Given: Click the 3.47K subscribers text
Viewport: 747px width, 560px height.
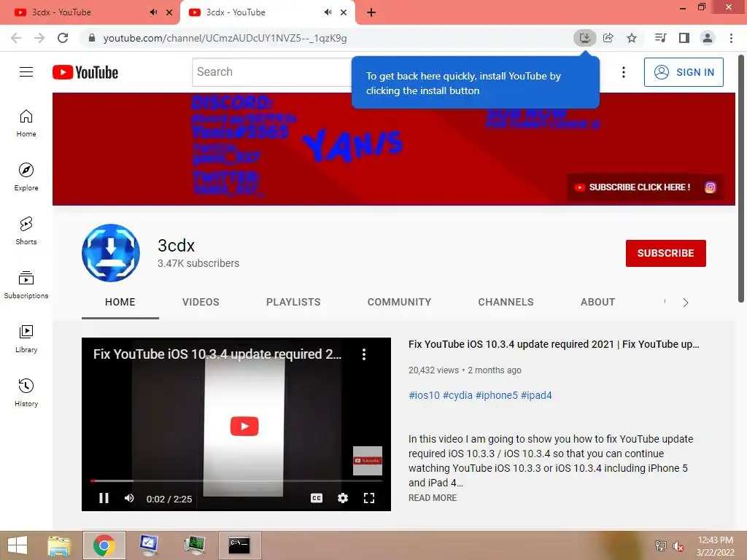Looking at the screenshot, I should pyautogui.click(x=198, y=263).
